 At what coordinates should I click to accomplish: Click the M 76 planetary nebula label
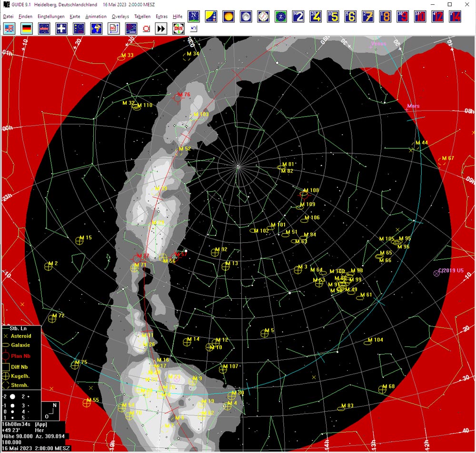click(184, 94)
